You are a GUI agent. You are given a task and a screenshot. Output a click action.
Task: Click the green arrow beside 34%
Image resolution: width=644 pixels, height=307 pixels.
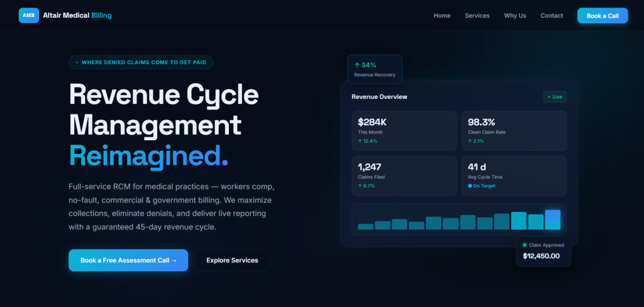coord(357,65)
